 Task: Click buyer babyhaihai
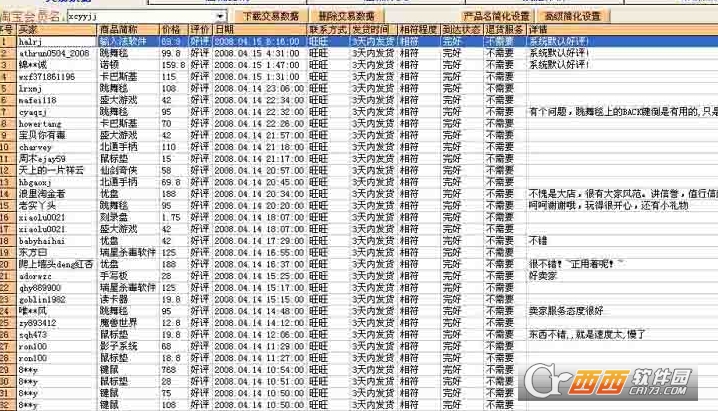pyautogui.click(x=42, y=241)
